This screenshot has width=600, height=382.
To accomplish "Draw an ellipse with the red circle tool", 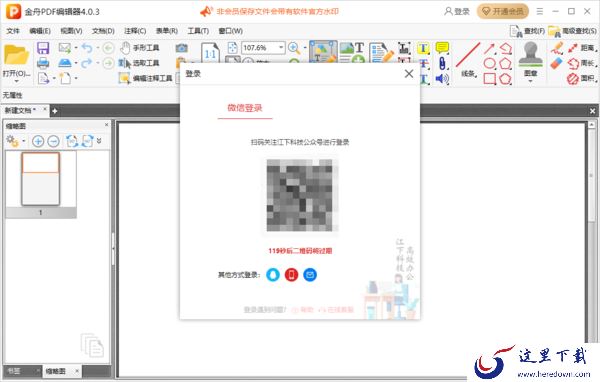I will [x=489, y=63].
